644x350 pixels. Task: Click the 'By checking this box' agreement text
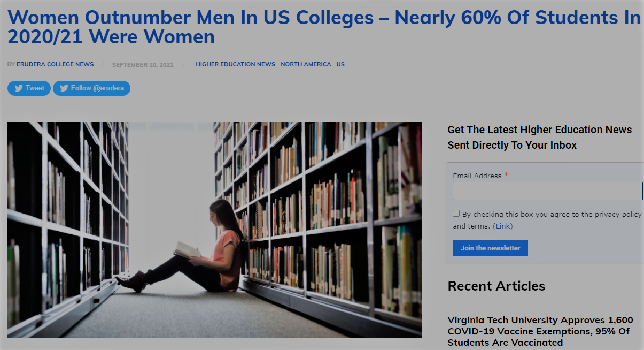click(547, 220)
